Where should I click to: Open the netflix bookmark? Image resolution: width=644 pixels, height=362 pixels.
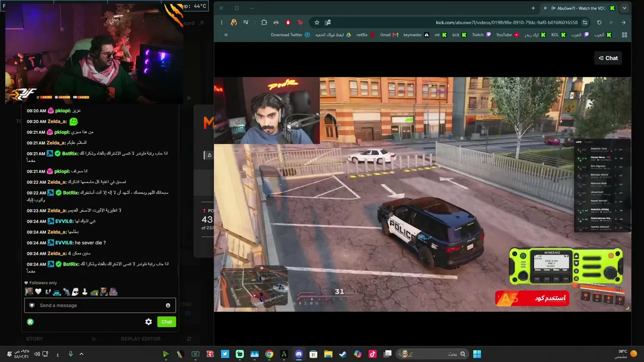[x=366, y=35]
